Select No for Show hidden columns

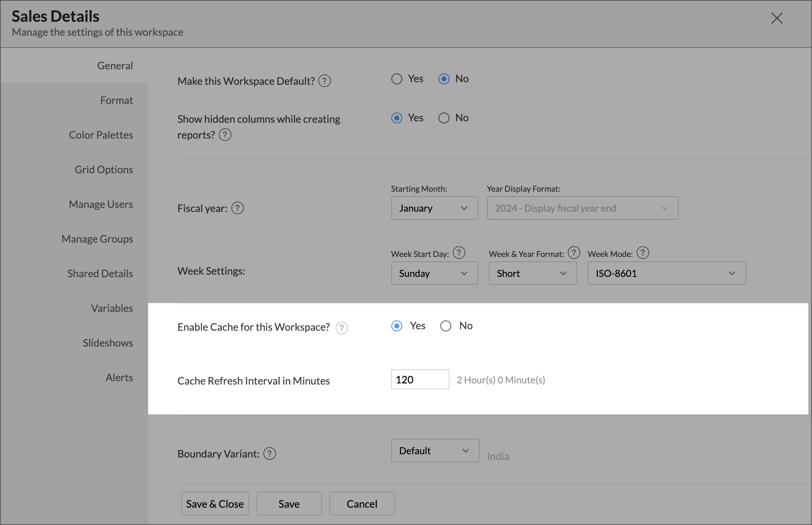click(444, 118)
